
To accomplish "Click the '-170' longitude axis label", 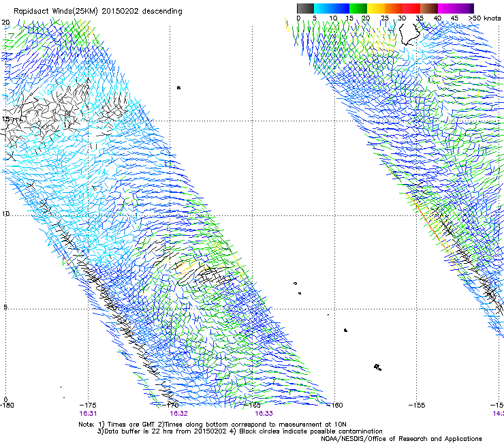I will 171,406.
